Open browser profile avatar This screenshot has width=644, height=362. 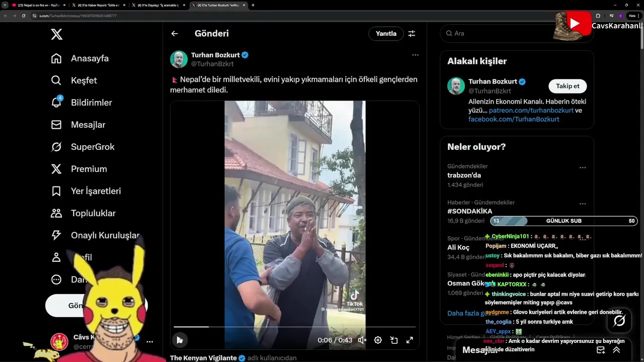(620, 16)
